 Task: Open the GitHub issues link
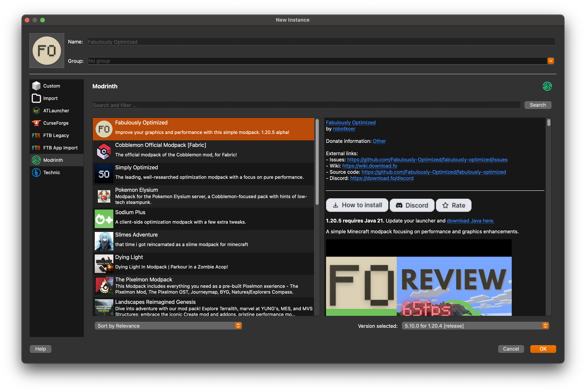click(427, 160)
